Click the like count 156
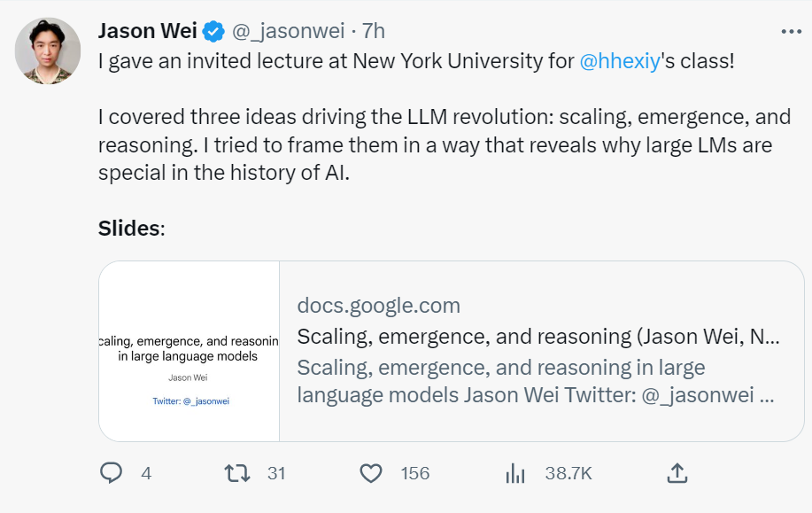The height and width of the screenshot is (513, 812). coord(414,473)
